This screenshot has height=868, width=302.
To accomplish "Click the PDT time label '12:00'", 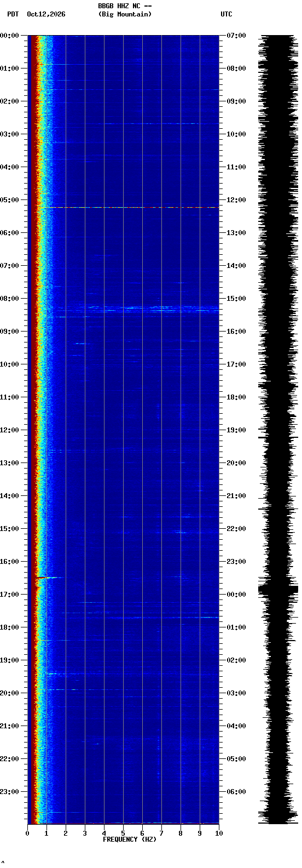I will [9, 430].
